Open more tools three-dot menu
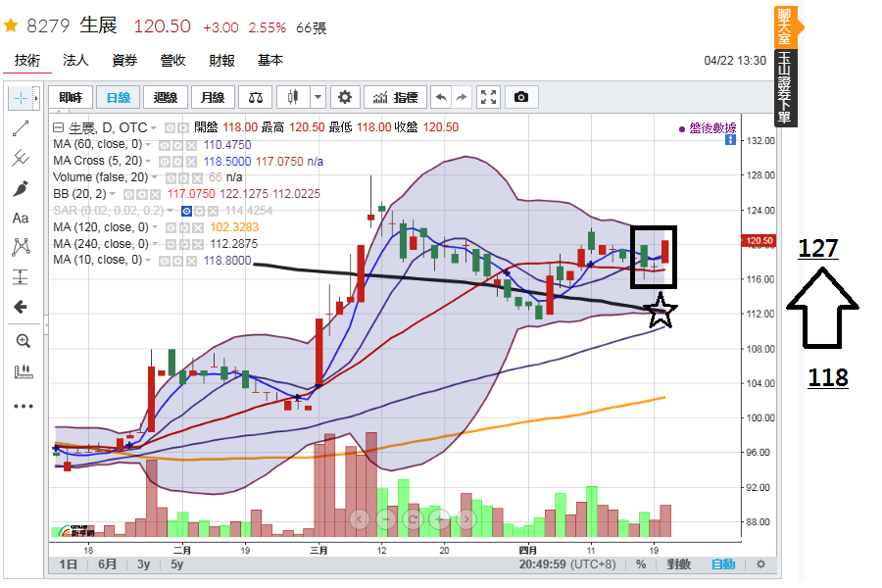 24,406
